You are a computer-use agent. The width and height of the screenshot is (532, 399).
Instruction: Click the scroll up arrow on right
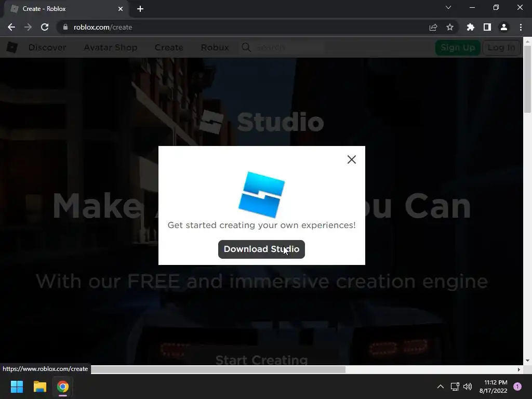(x=527, y=42)
